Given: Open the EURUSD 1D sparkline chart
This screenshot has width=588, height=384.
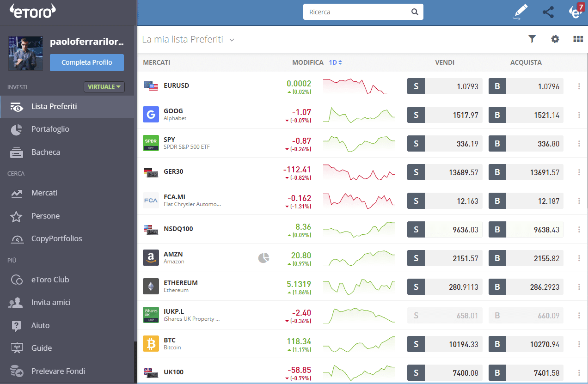Looking at the screenshot, I should pos(359,86).
